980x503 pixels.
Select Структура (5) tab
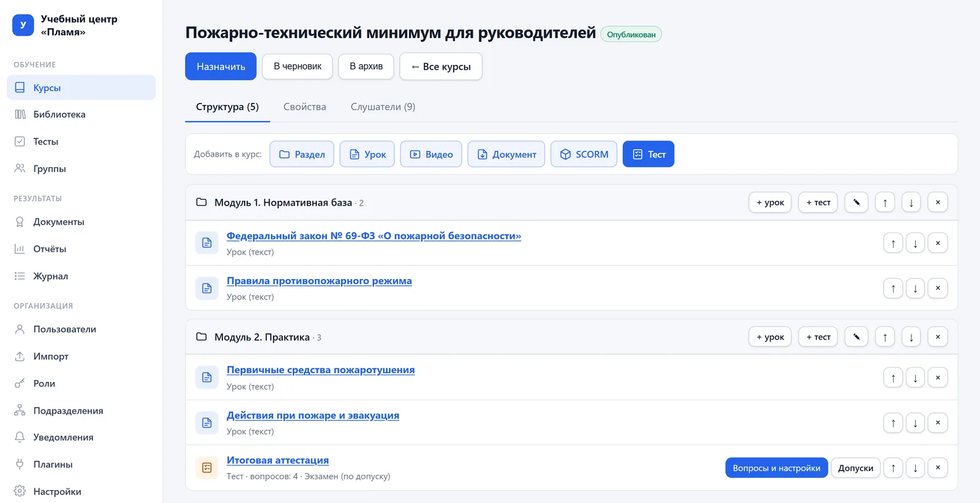tap(227, 106)
